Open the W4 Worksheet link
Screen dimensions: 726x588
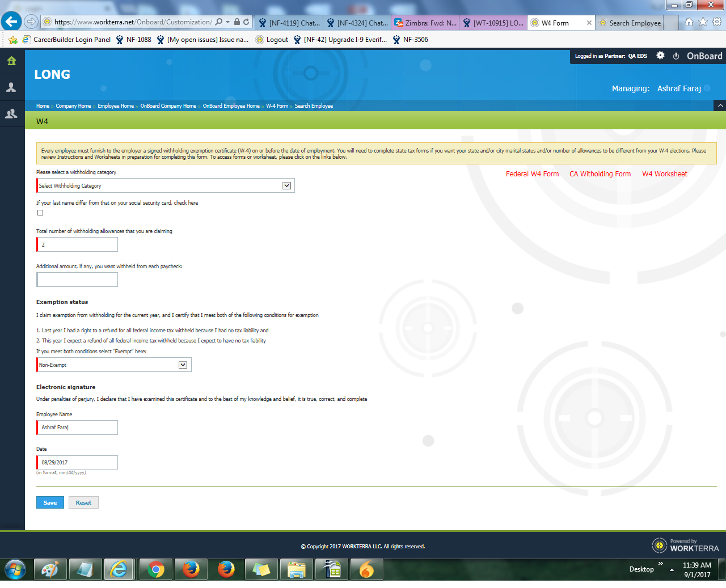click(664, 174)
